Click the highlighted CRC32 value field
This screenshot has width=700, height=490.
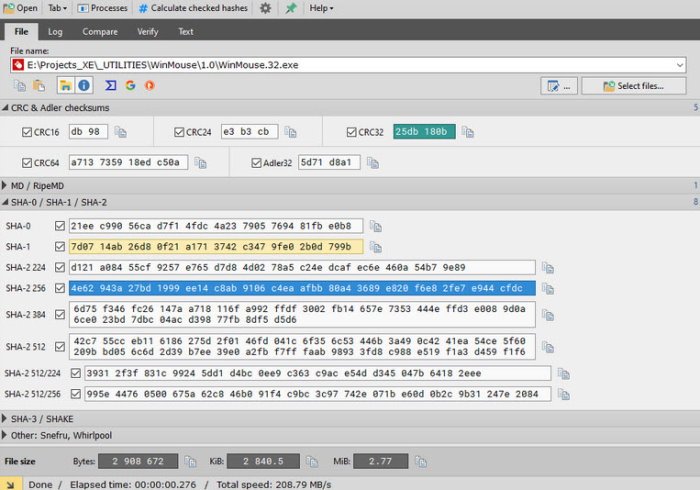(x=424, y=132)
